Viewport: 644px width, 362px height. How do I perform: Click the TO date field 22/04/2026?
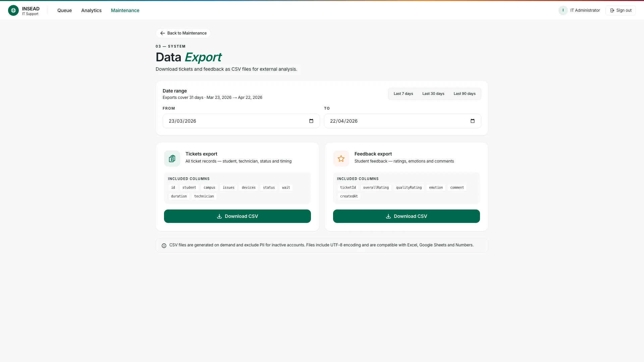click(402, 121)
